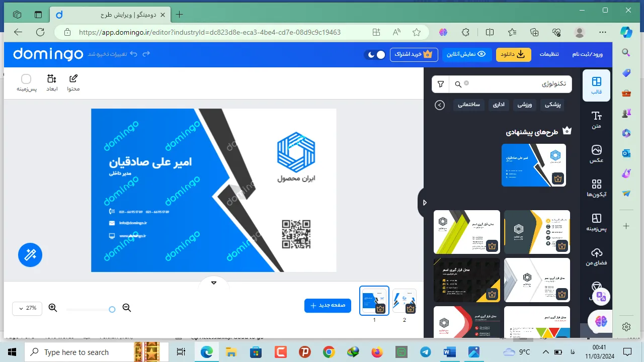Collapse the page strip with down arrow
The image size is (644, 362).
[214, 283]
